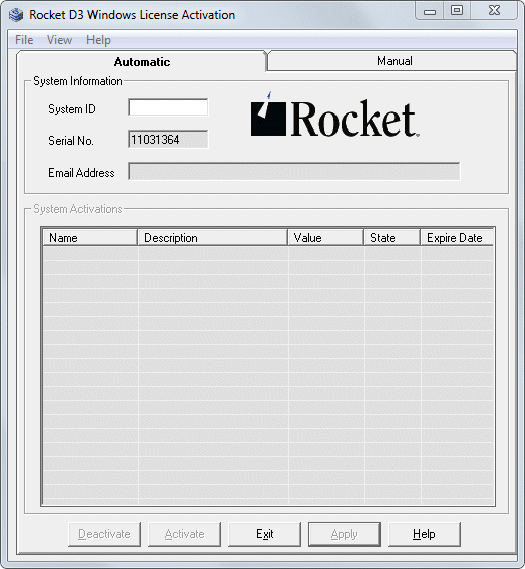Click the Exit button
The width and height of the screenshot is (525, 569).
click(264, 534)
